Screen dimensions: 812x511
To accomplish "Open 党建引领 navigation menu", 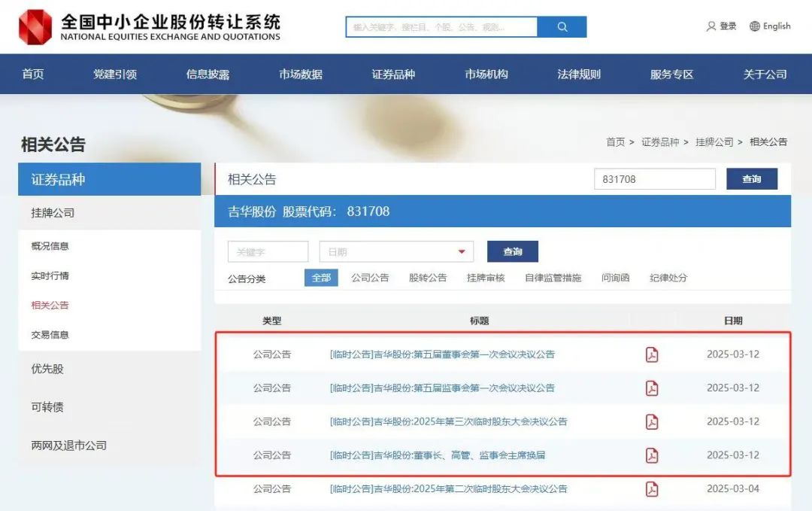I will [x=115, y=74].
